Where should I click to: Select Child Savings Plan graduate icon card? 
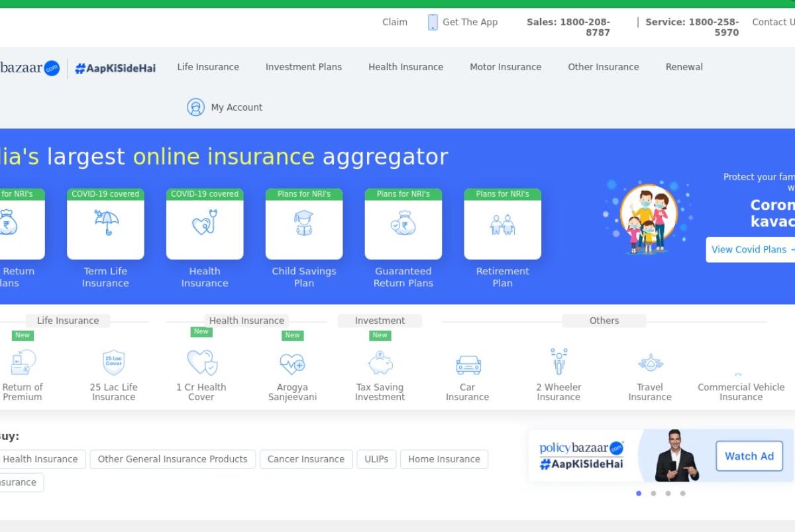[304, 224]
